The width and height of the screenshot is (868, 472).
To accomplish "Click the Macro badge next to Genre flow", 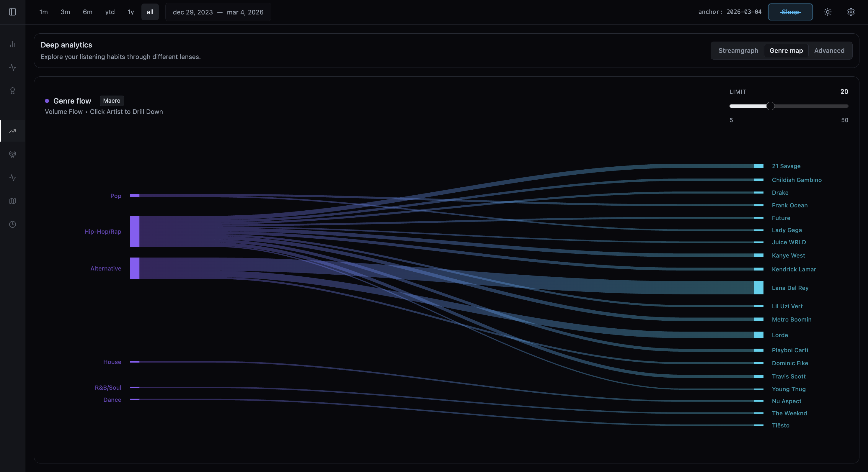I will [112, 101].
